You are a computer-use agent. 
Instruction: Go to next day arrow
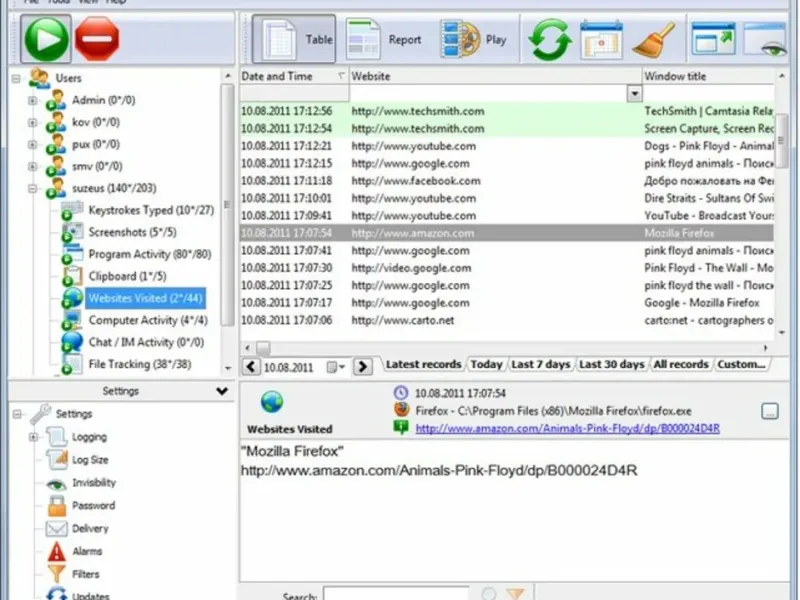point(363,366)
